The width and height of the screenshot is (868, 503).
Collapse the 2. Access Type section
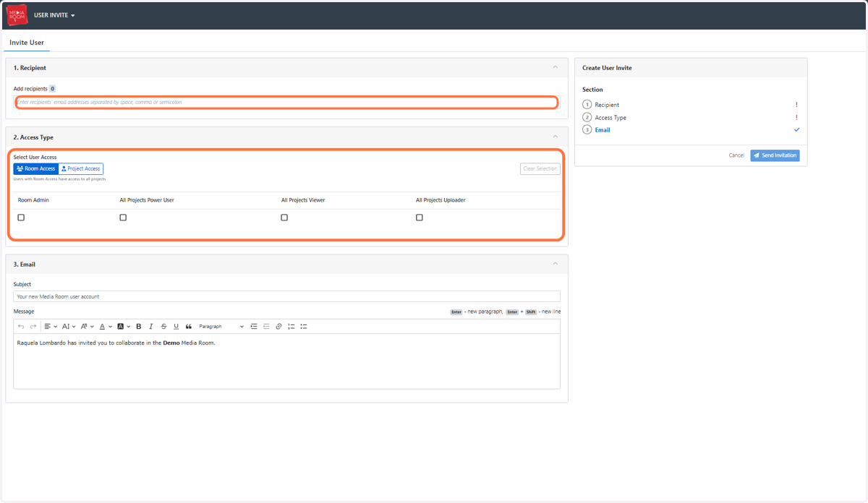click(556, 137)
